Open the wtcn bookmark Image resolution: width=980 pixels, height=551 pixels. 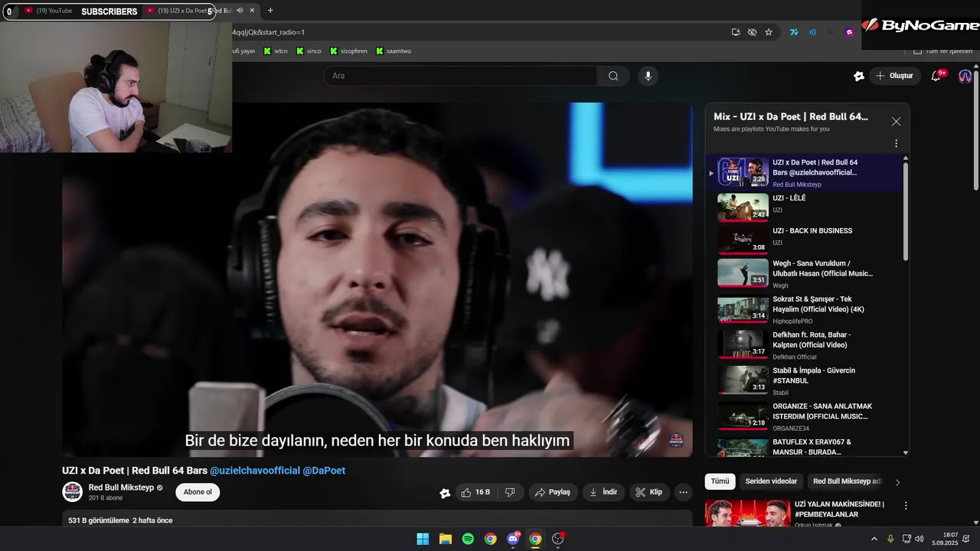pos(276,51)
